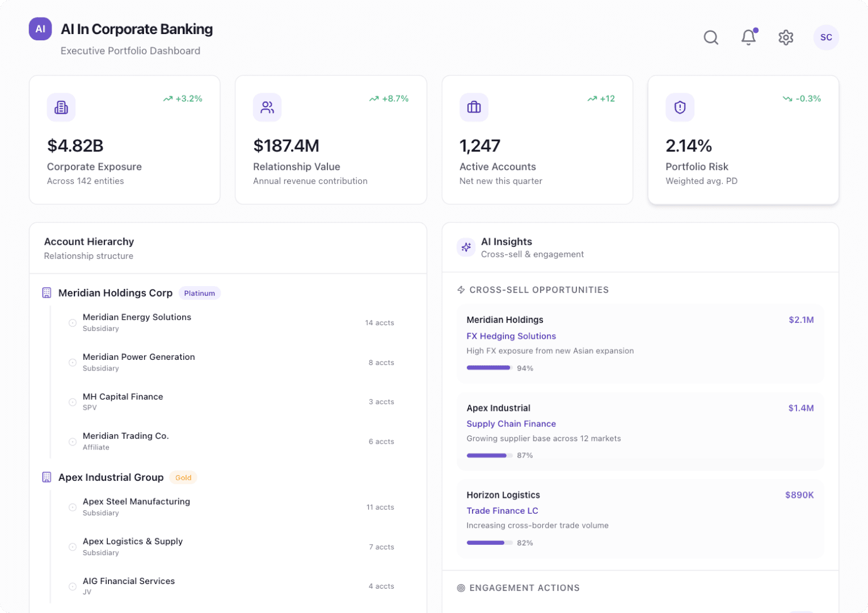
Task: Click the Platinum tier badge
Action: tap(199, 293)
